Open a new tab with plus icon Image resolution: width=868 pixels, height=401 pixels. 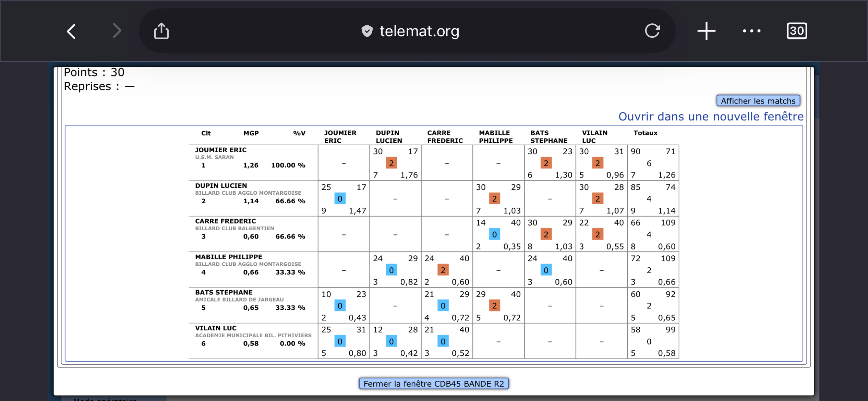(x=706, y=31)
